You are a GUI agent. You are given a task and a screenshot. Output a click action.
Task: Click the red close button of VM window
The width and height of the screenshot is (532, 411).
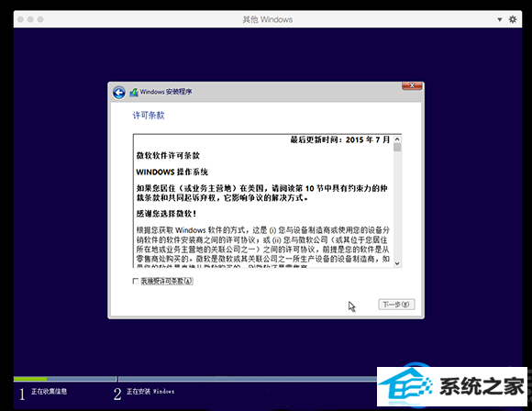pos(20,19)
